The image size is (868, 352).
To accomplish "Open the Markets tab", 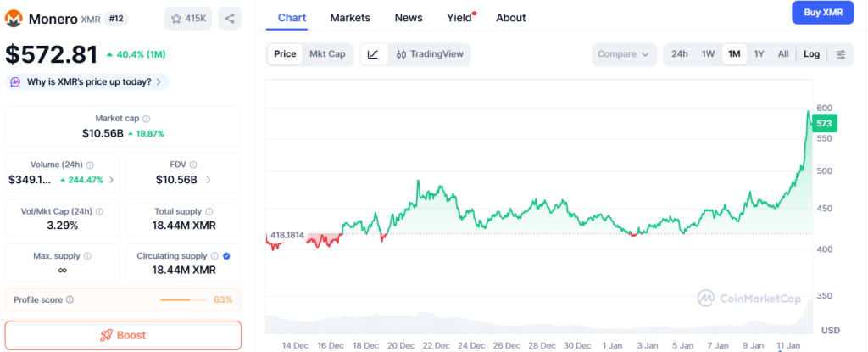I will (x=349, y=18).
